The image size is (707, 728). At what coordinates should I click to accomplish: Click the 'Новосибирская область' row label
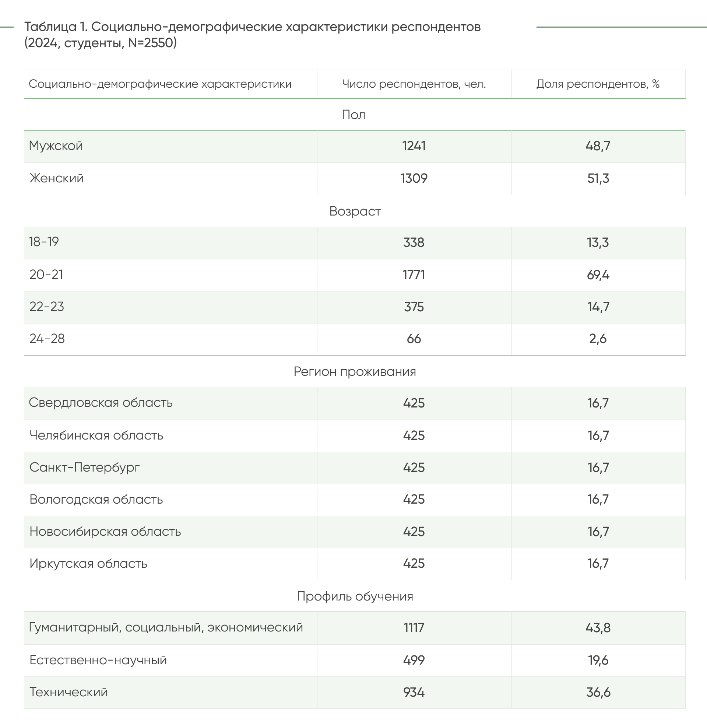click(105, 532)
